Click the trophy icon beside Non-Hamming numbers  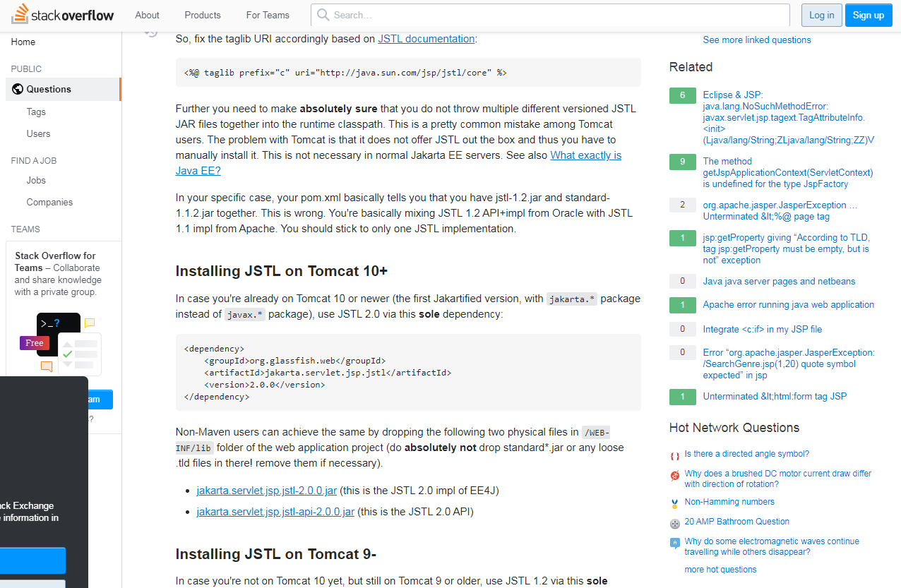(x=675, y=503)
